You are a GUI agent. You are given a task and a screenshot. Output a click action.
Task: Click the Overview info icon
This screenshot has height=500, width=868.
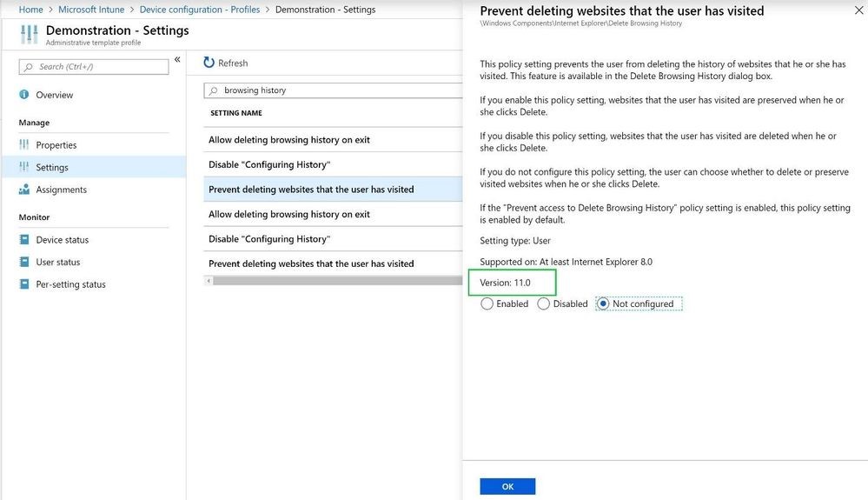coord(23,95)
